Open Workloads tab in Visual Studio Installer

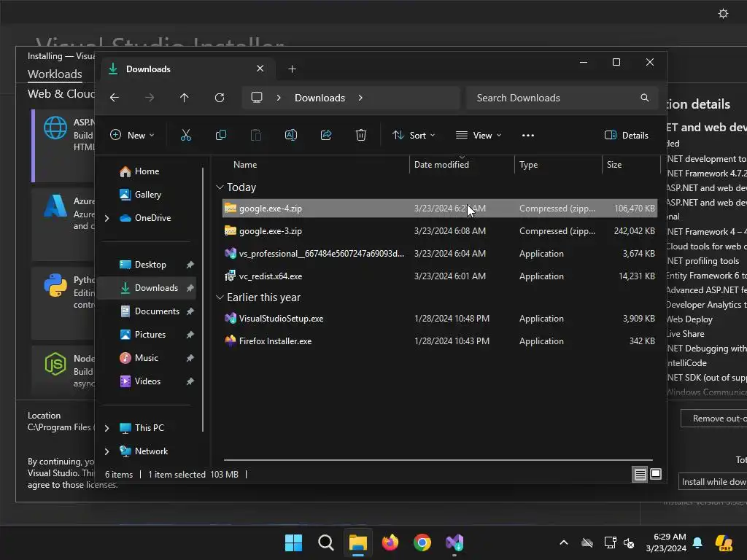click(x=55, y=74)
